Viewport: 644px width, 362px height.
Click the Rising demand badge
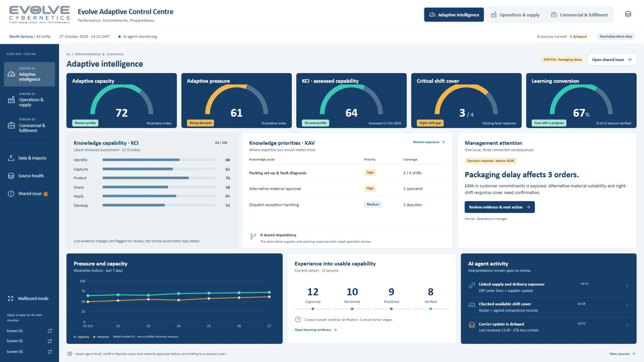coord(200,123)
